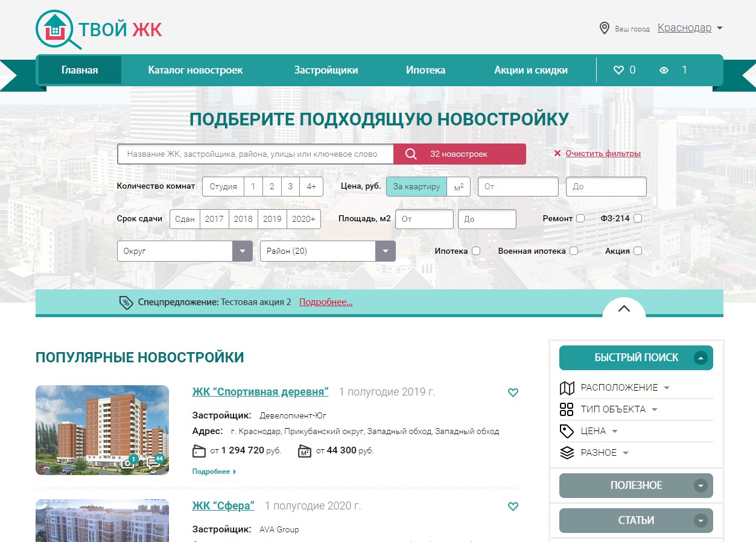
Task: Open viewed items eye counter in nav bar
Action: [x=673, y=70]
